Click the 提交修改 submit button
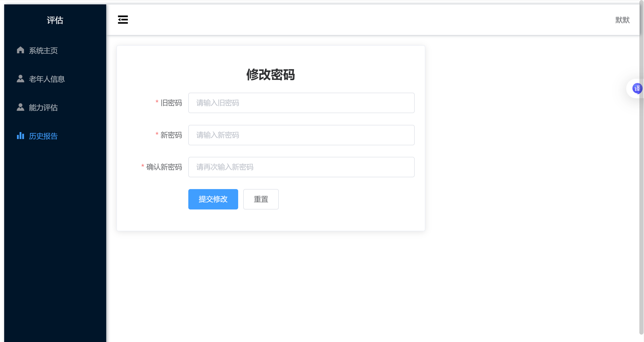Image resolution: width=644 pixels, height=342 pixels. point(213,199)
